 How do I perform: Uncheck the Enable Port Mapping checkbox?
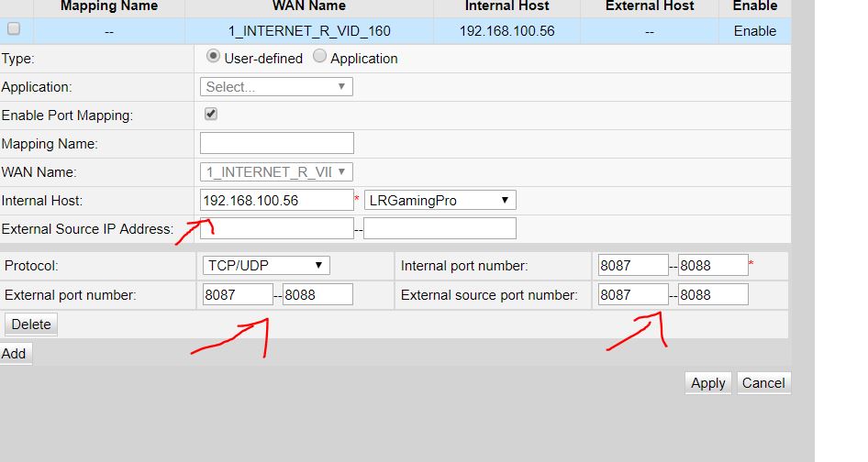point(211,114)
